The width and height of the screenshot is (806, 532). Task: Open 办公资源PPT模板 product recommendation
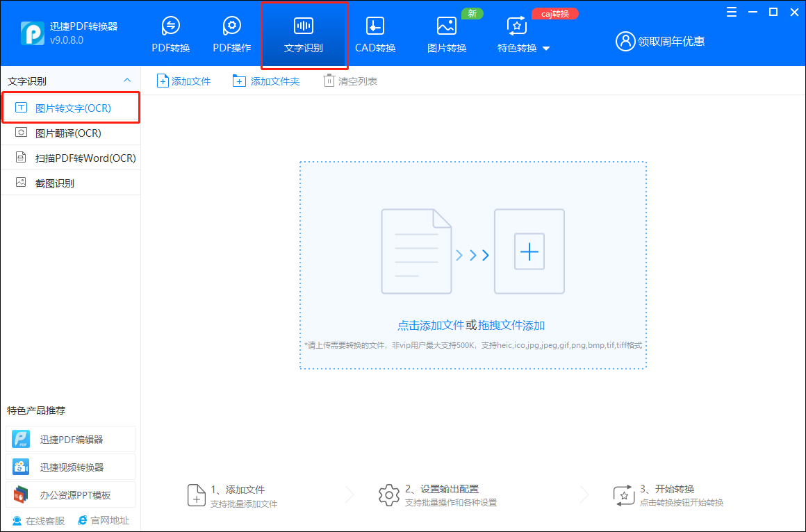pos(71,494)
